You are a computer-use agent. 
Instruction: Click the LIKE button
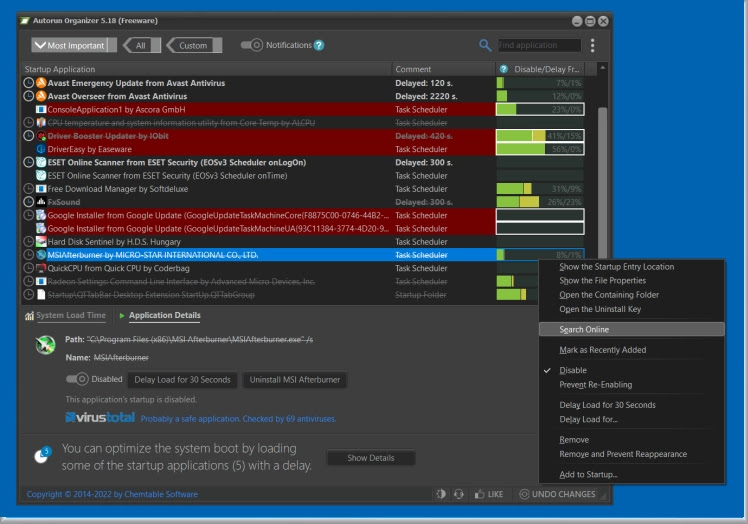pos(489,494)
